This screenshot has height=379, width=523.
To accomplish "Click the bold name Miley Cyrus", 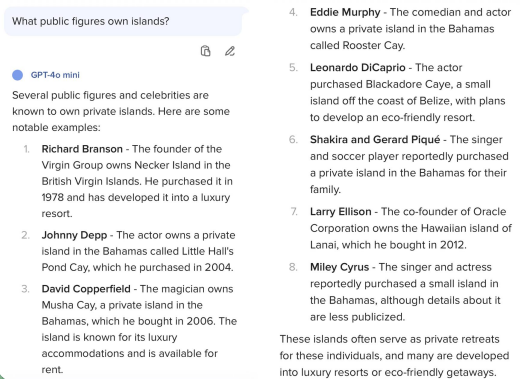I will (x=340, y=267).
